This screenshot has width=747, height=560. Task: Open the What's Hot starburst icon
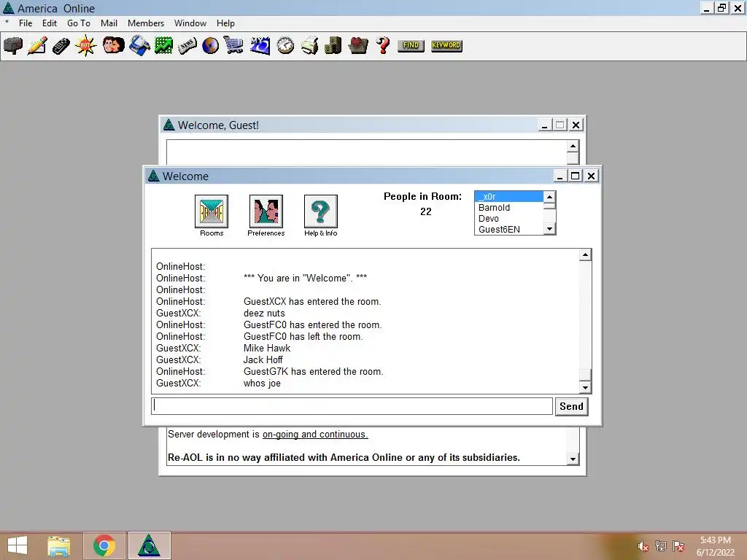tap(86, 46)
